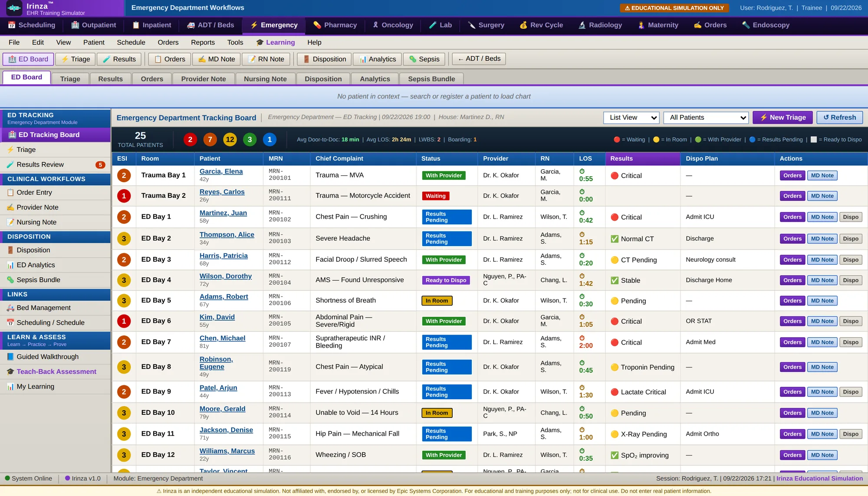Open Disposition from the toolbar
868x496 pixels.
point(324,59)
